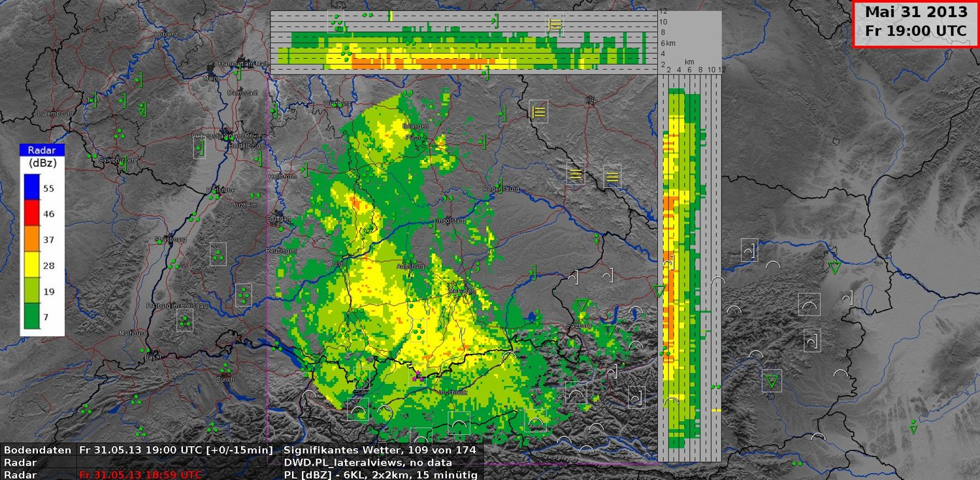This screenshot has height=480, width=980.
Task: Select the boxed fog symbol inside the top cross-section
Action: coord(555,25)
